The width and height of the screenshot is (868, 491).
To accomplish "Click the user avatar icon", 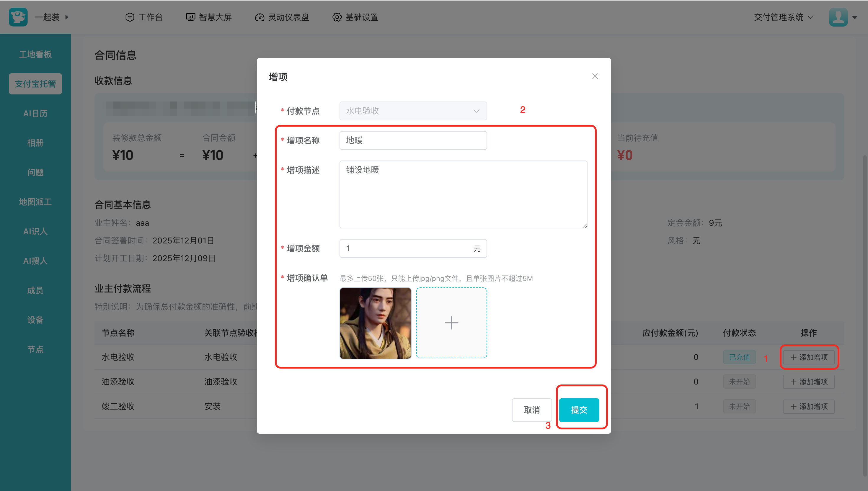I will pos(838,17).
